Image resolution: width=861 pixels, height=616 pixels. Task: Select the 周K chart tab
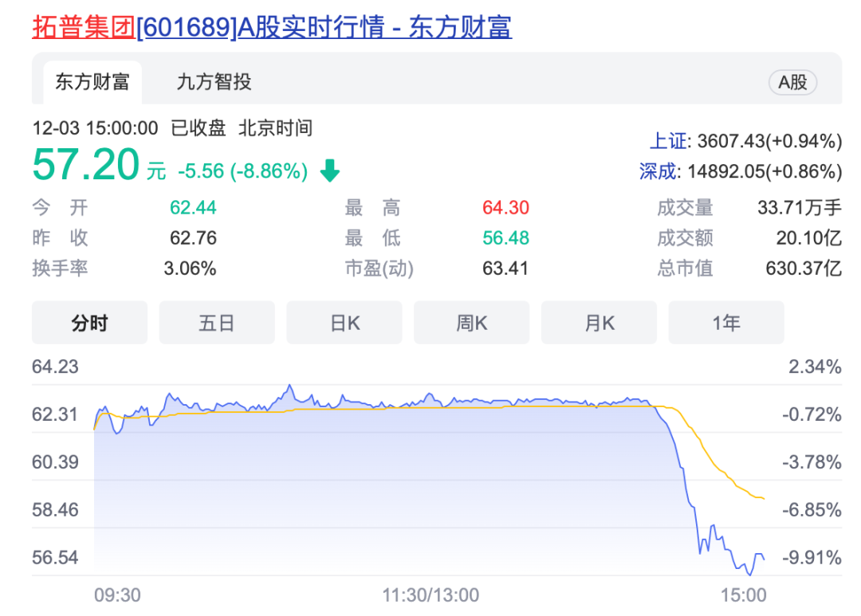tap(472, 323)
